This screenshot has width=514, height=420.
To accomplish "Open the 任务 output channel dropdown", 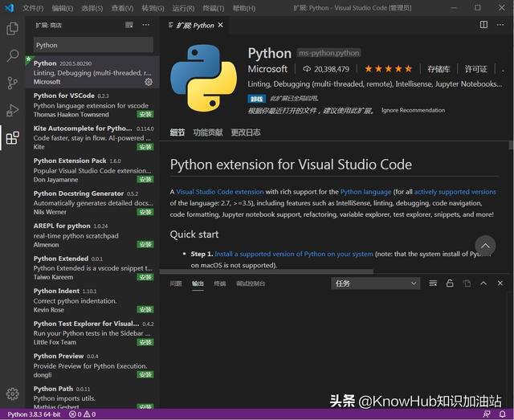I will coord(375,283).
